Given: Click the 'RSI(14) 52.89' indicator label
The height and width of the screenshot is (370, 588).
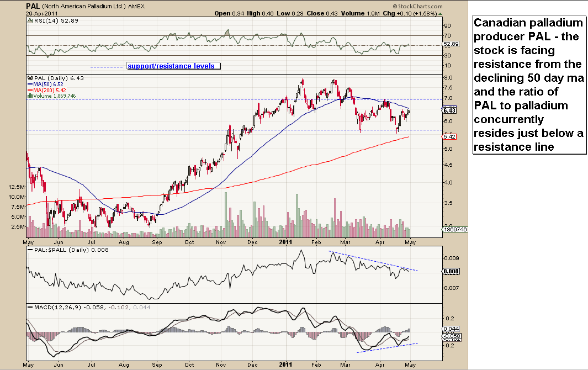Looking at the screenshot, I should tap(56, 20).
